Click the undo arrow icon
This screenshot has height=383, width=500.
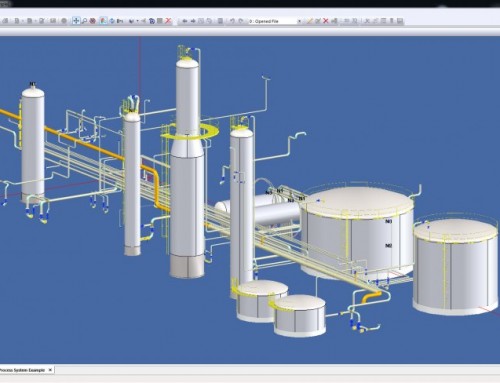pyautogui.click(x=232, y=21)
